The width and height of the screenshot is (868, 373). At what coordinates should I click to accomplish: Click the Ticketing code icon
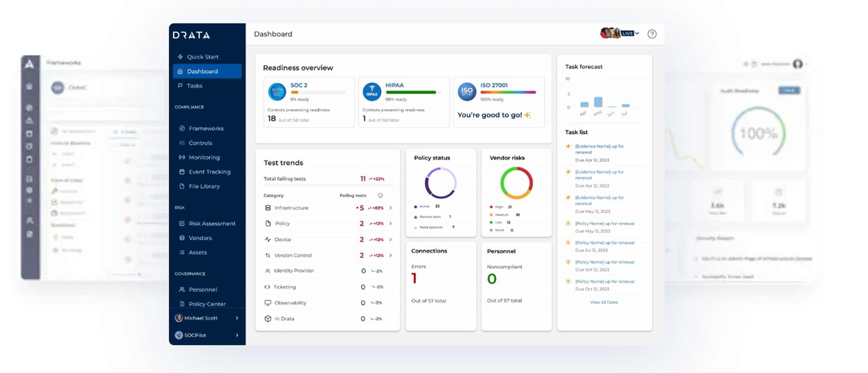coord(267,287)
